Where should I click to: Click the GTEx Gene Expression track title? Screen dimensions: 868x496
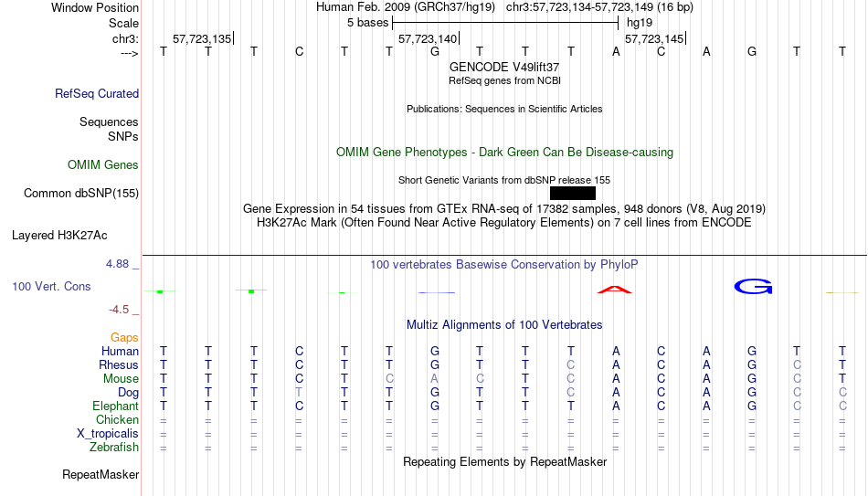(x=504, y=208)
